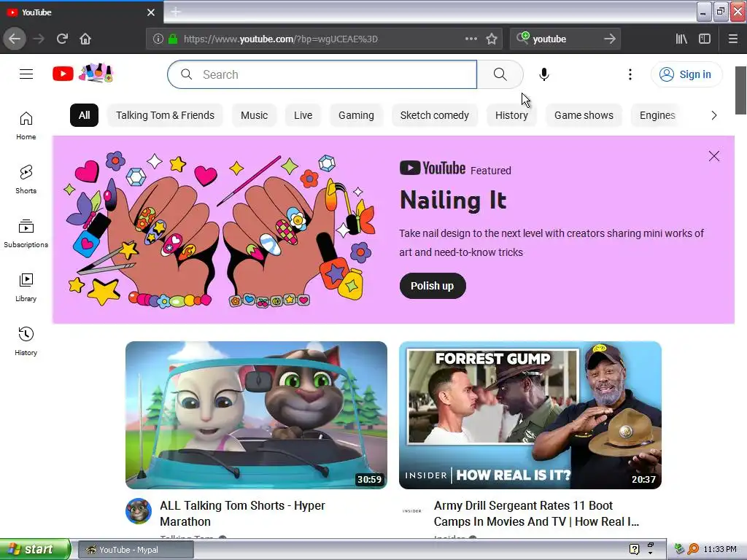Select the YouTube browser tab
This screenshot has width=747, height=560.
point(81,12)
